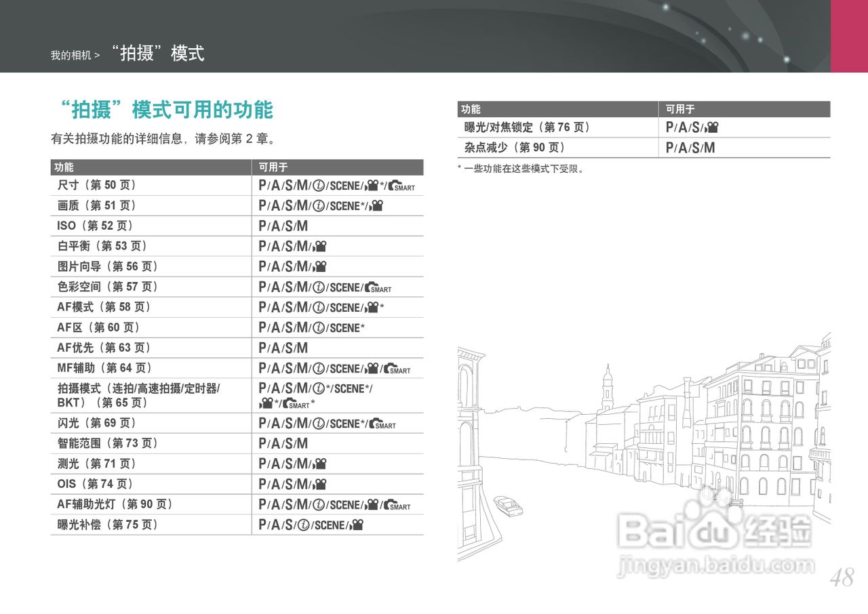Screen dimensions: 868x614
Task: Click the 闪光（第 69 页）cell
Action: click(x=151, y=424)
